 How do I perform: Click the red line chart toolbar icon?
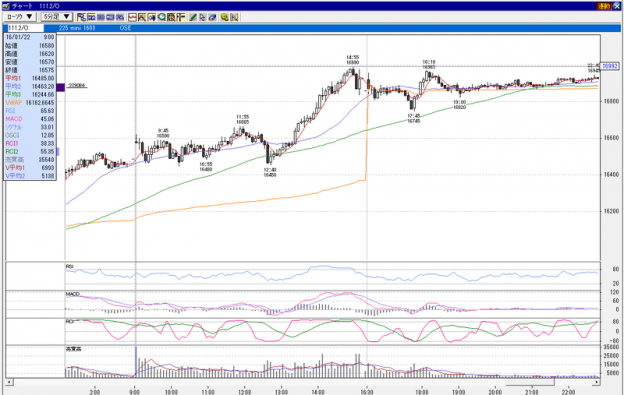(132, 17)
